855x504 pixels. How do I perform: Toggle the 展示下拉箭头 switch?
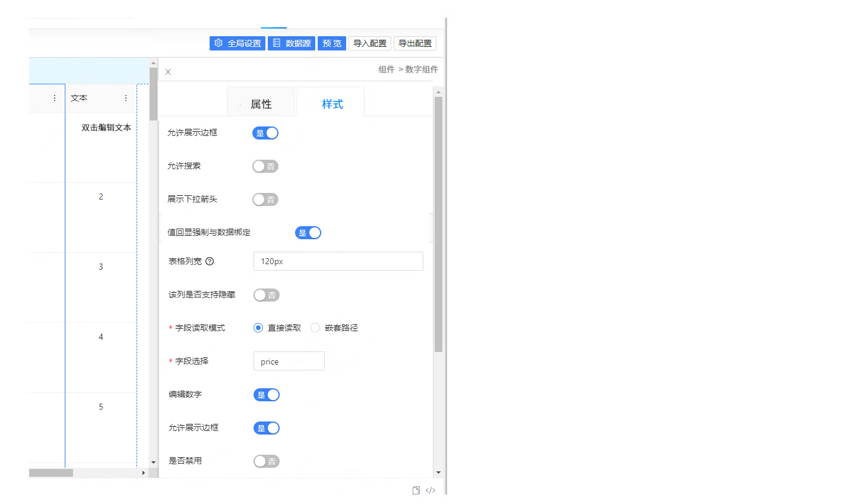tap(265, 199)
